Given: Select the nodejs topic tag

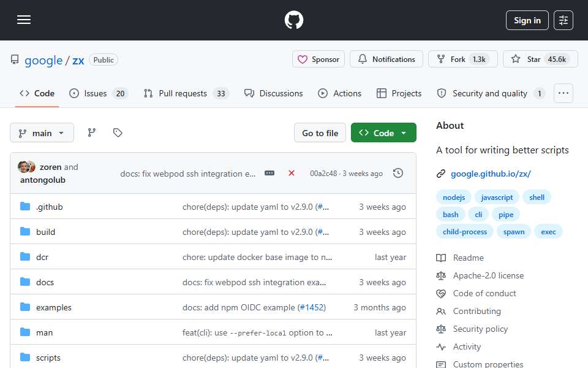Looking at the screenshot, I should click(454, 197).
